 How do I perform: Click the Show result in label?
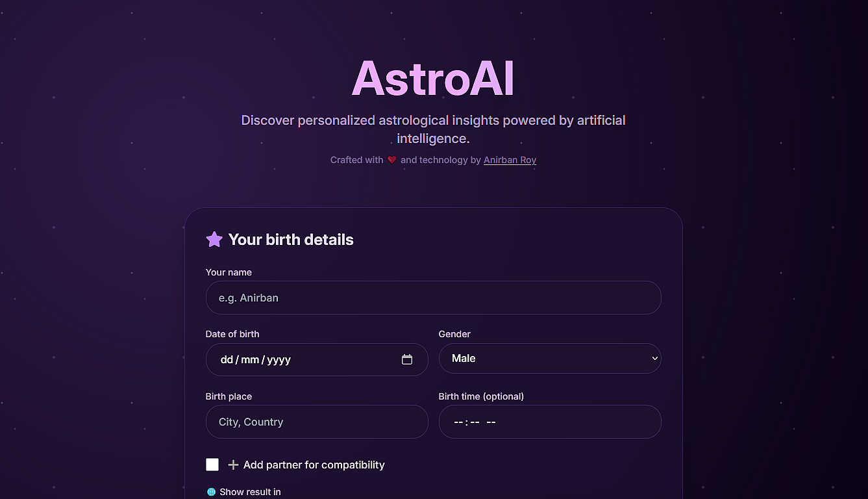click(250, 492)
